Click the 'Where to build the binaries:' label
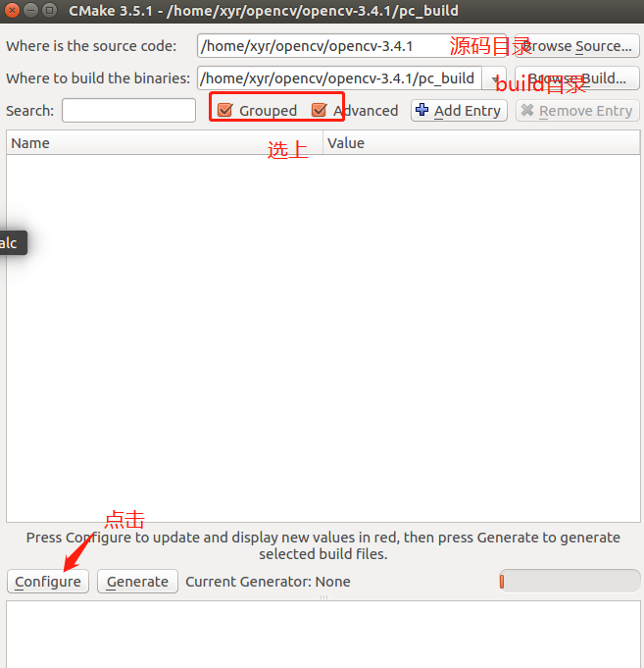Screen dimensions: 644x668 [x=98, y=78]
